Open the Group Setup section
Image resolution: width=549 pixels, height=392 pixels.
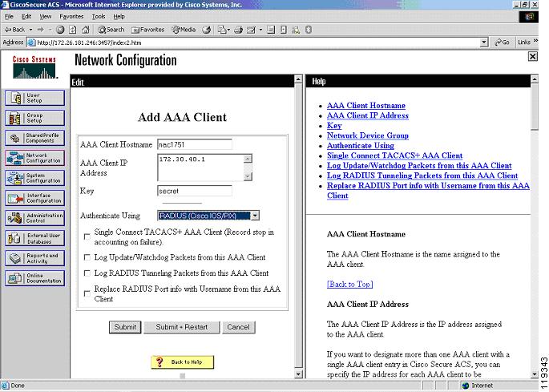click(x=34, y=118)
